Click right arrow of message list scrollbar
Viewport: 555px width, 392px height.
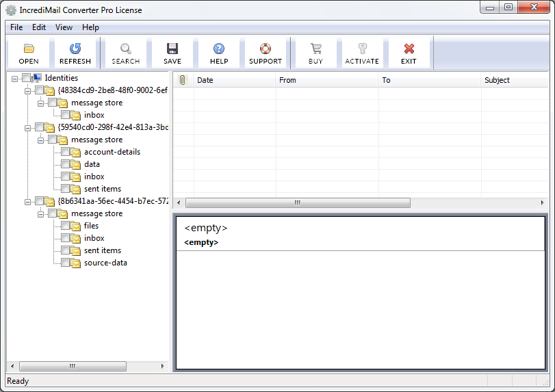click(542, 202)
